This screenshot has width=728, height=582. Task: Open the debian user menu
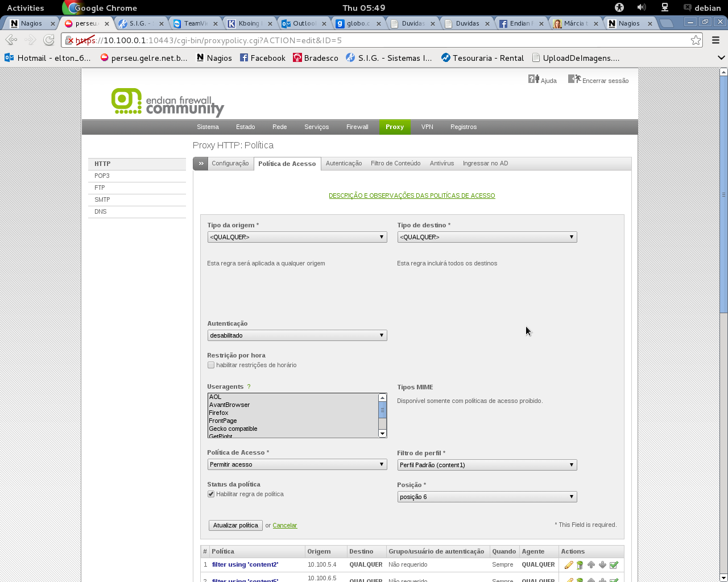tap(702, 8)
